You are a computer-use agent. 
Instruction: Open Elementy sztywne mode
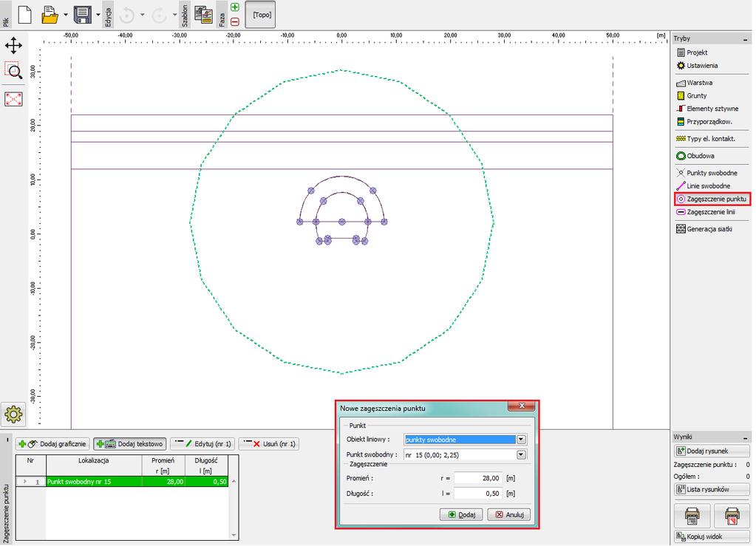pos(707,109)
